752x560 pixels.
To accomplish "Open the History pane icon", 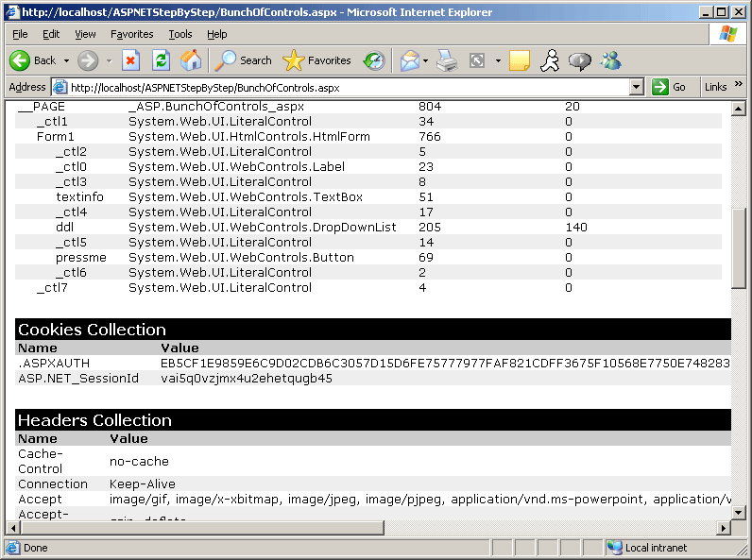I will pyautogui.click(x=375, y=60).
